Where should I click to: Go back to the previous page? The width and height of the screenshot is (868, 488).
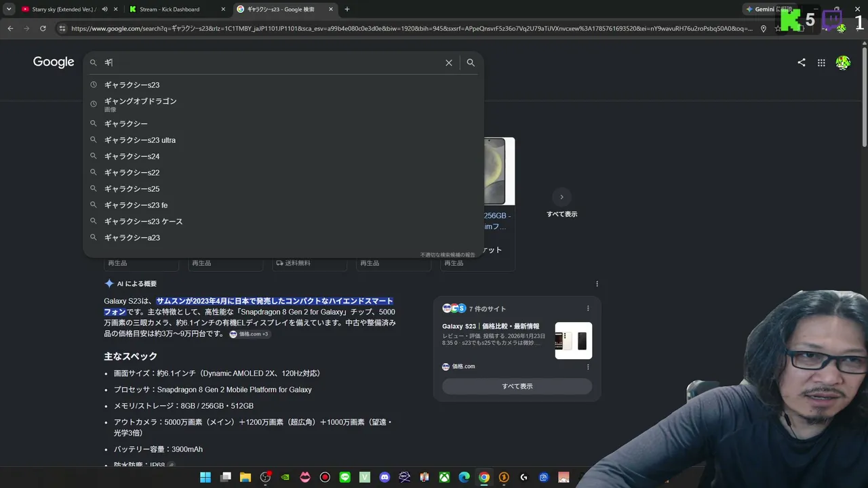(x=10, y=28)
